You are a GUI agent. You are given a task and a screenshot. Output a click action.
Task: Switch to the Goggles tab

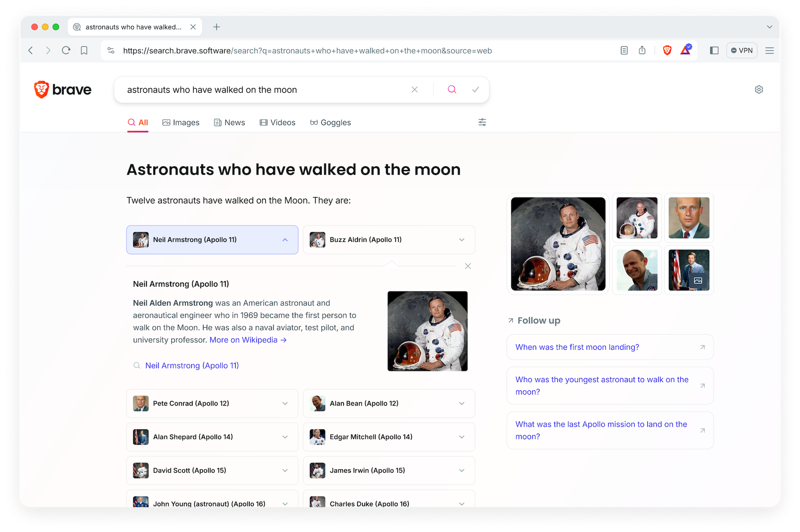(x=330, y=122)
